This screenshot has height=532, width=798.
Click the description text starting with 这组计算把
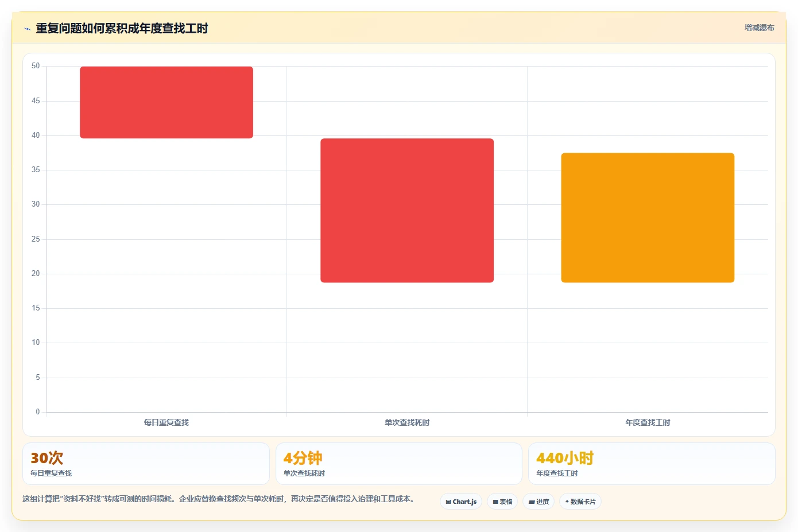[218, 499]
